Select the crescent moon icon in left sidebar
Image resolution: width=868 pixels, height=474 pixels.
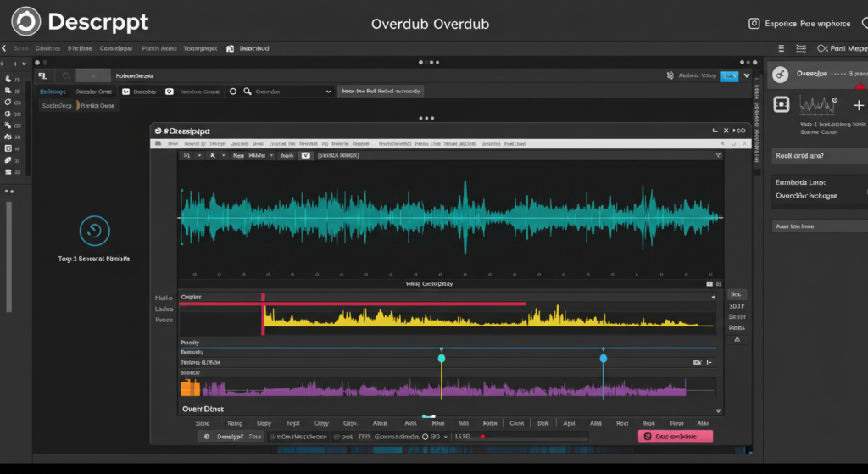point(8,79)
